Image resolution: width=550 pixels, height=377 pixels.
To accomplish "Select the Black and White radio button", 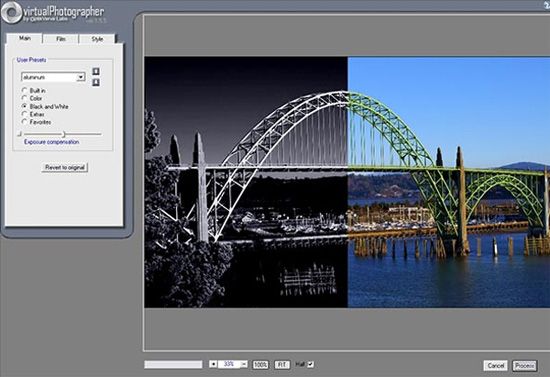I will click(24, 106).
